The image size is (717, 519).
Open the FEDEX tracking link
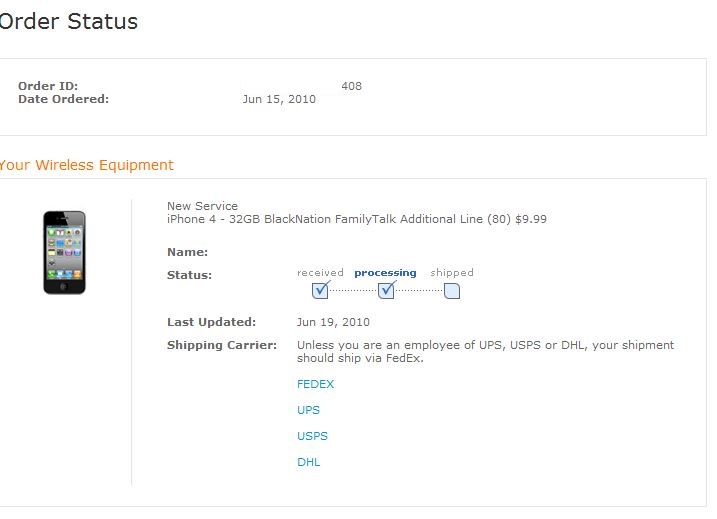click(316, 384)
